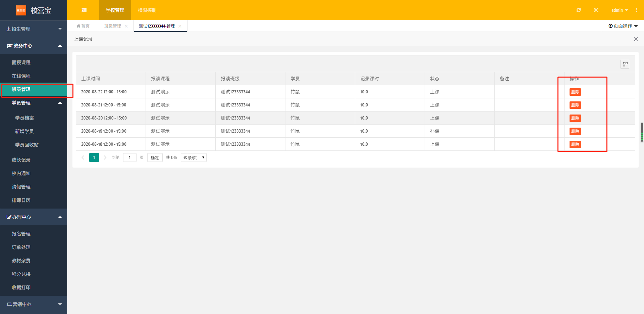The width and height of the screenshot is (644, 314).
Task: Open the vertical more-options icon
Action: click(x=637, y=10)
